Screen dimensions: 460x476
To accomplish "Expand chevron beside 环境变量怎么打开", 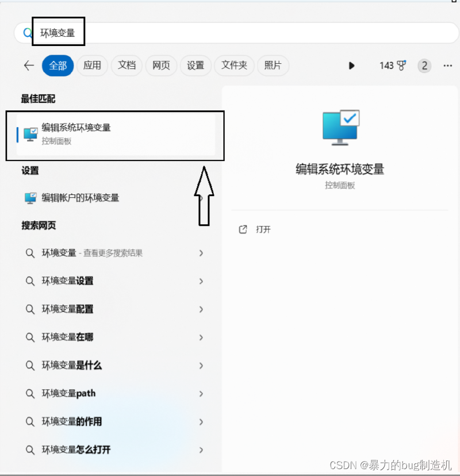I will pyautogui.click(x=201, y=450).
